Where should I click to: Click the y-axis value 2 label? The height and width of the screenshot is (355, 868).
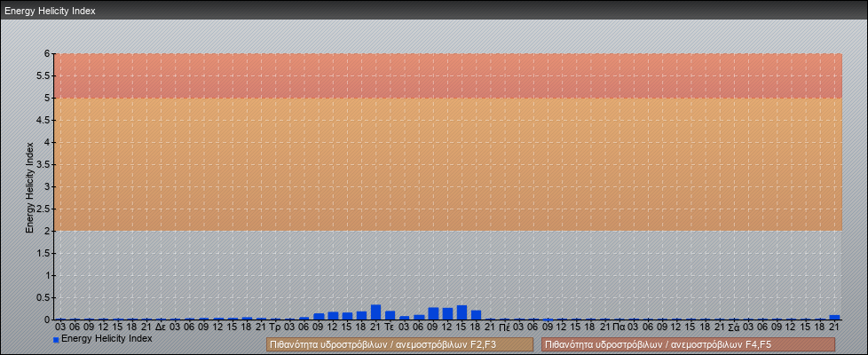(x=46, y=231)
